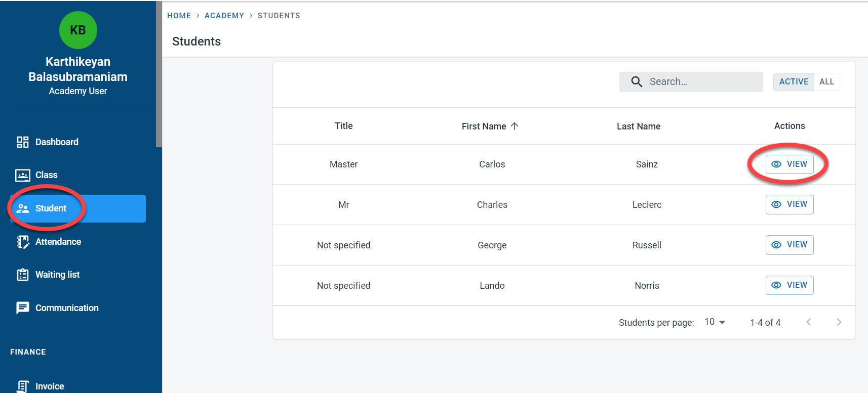Go to previous page chevron
The image size is (868, 393).
tap(809, 322)
